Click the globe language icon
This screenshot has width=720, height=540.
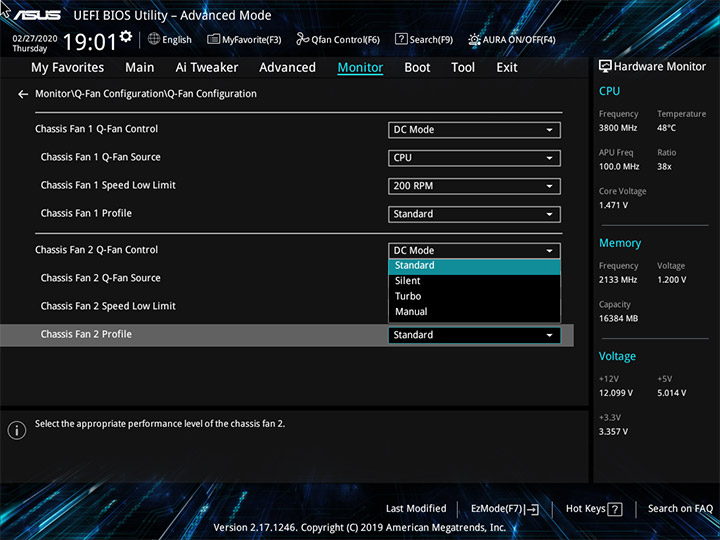pos(154,39)
